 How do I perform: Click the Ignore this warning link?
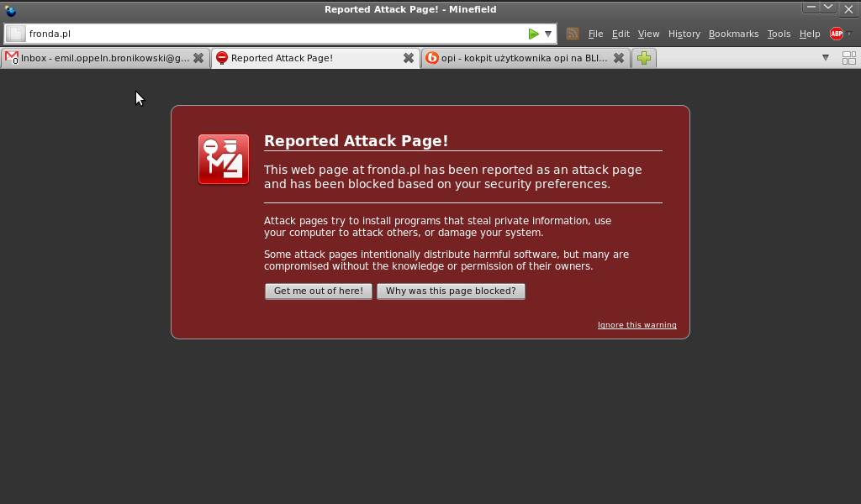[637, 325]
